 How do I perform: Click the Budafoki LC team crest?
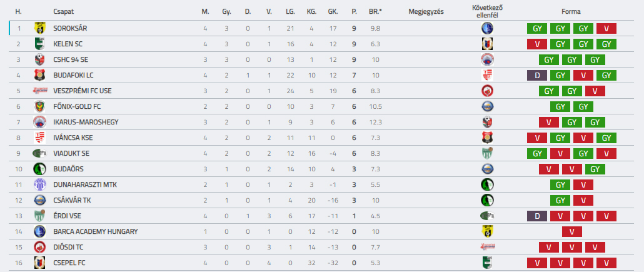click(x=39, y=75)
